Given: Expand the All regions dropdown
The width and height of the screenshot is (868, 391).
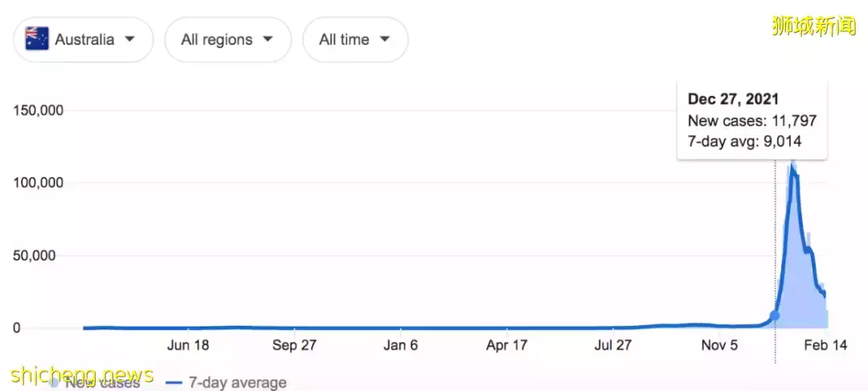Looking at the screenshot, I should click(227, 39).
